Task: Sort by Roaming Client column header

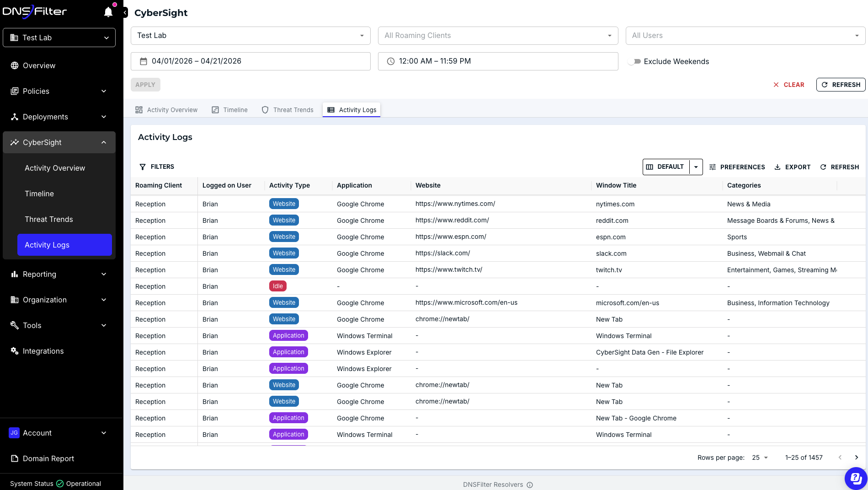Action: 159,185
